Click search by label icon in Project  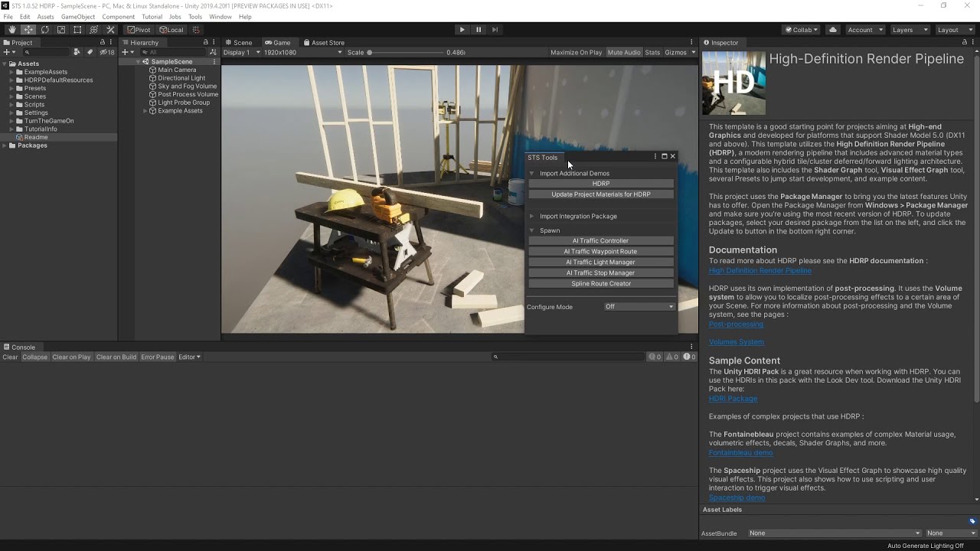point(90,52)
